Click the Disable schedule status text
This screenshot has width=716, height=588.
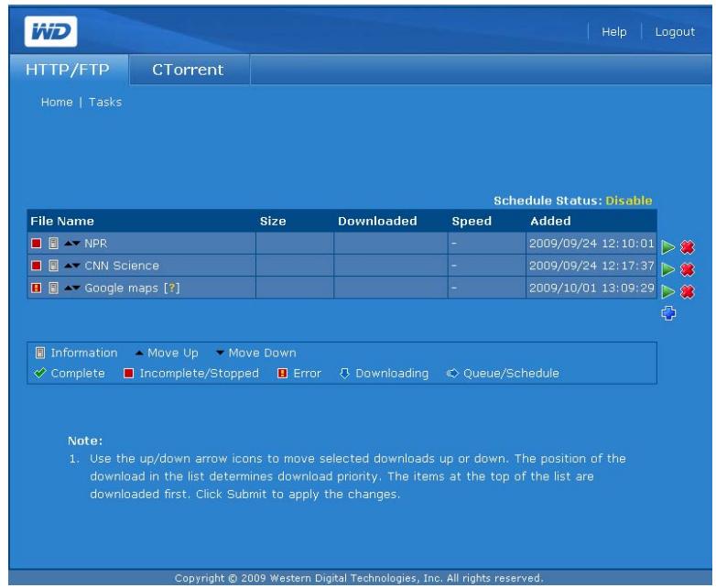pyautogui.click(x=628, y=201)
